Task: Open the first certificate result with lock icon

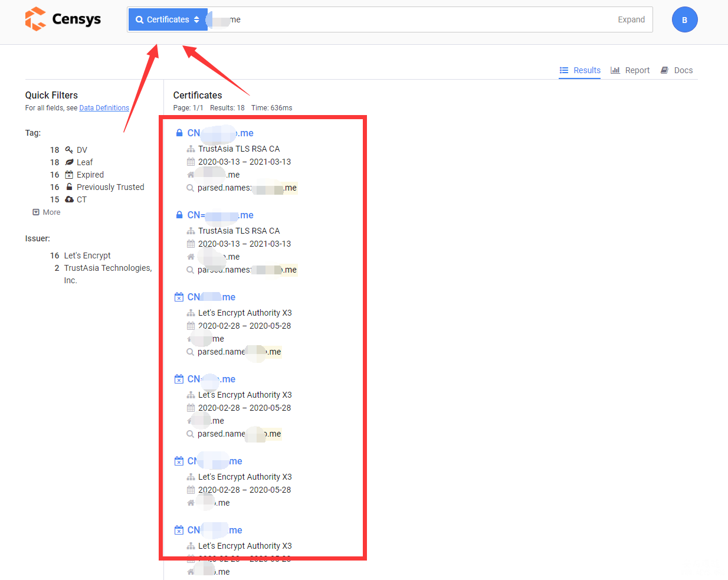Action: [220, 133]
